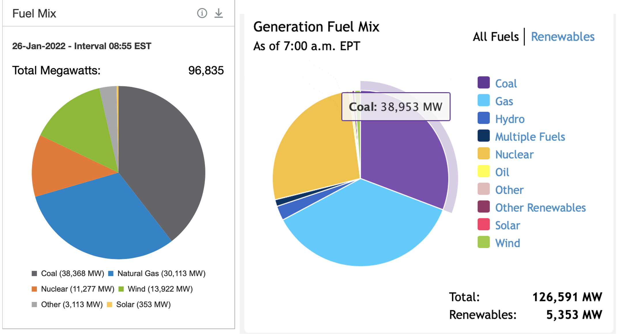The width and height of the screenshot is (644, 335).
Task: Toggle Natural Gas (30,113 MW) legend entry
Action: point(157,273)
